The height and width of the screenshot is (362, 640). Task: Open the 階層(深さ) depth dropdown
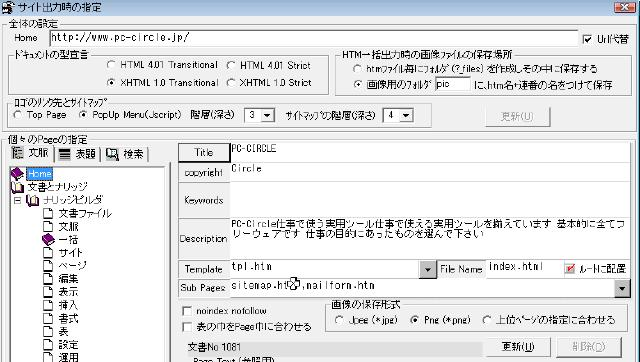coord(267,115)
